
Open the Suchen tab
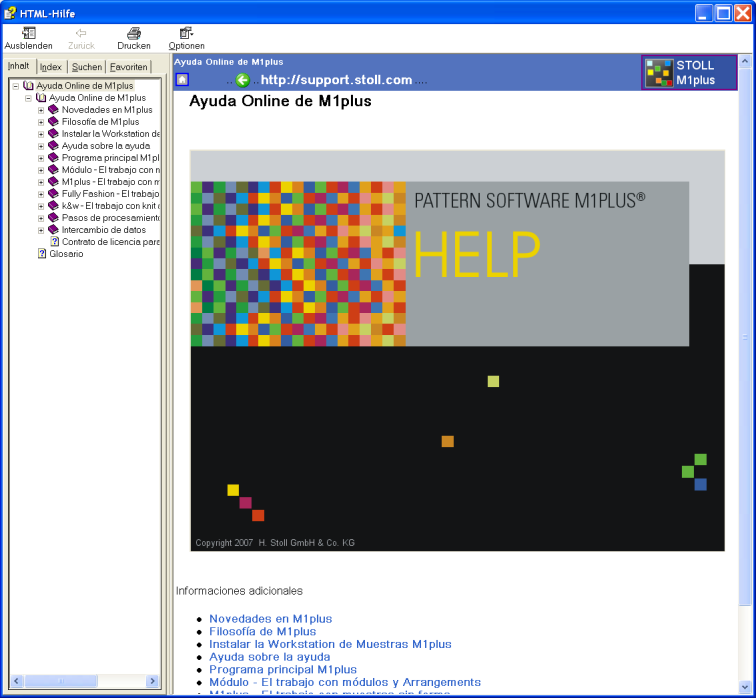87,67
